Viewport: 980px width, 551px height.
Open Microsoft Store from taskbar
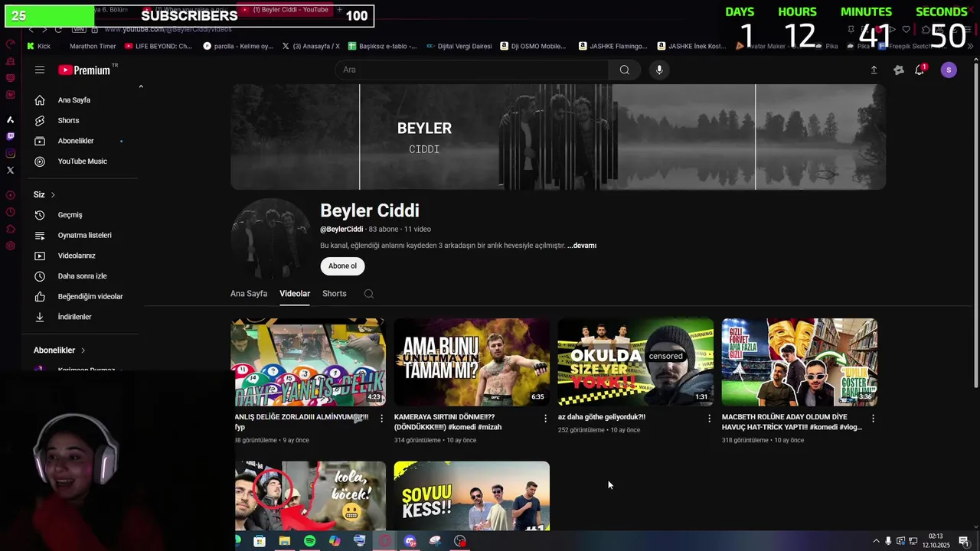[260, 541]
